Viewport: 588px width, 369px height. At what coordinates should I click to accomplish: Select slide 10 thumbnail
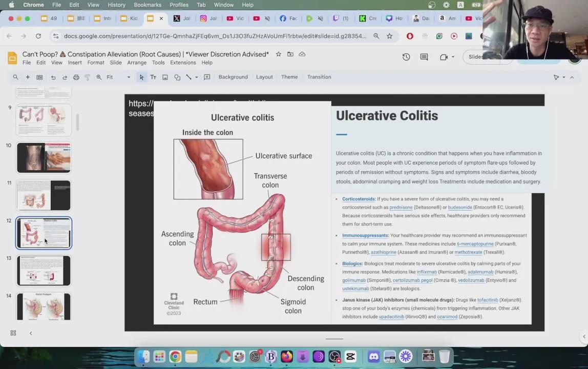tap(44, 158)
